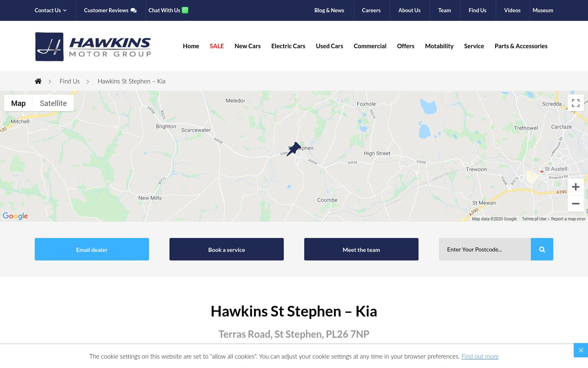Open Customer Reviews link

coord(110,10)
